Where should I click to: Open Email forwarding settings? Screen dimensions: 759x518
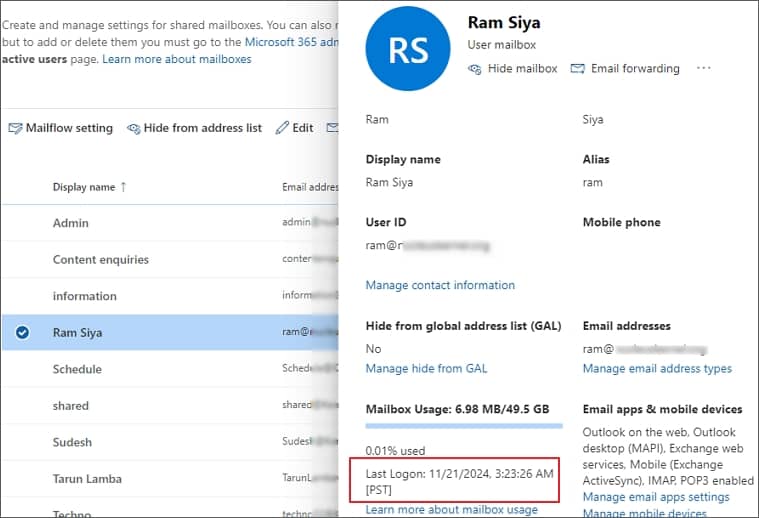pos(625,69)
